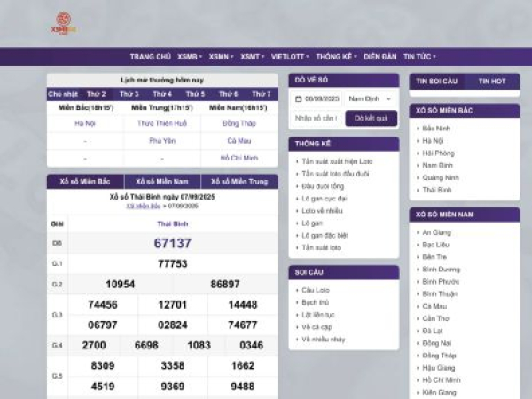This screenshot has width=532, height=399.
Task: Open Lật liên tục link
Action: pyautogui.click(x=318, y=315)
